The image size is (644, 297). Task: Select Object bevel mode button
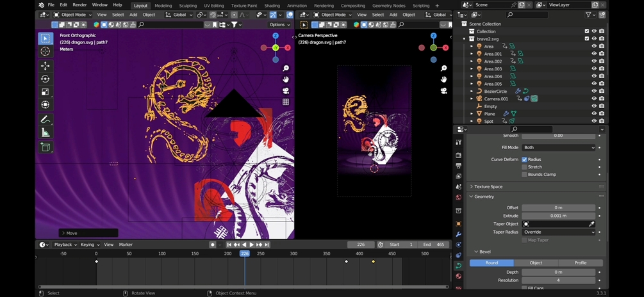[x=536, y=262]
